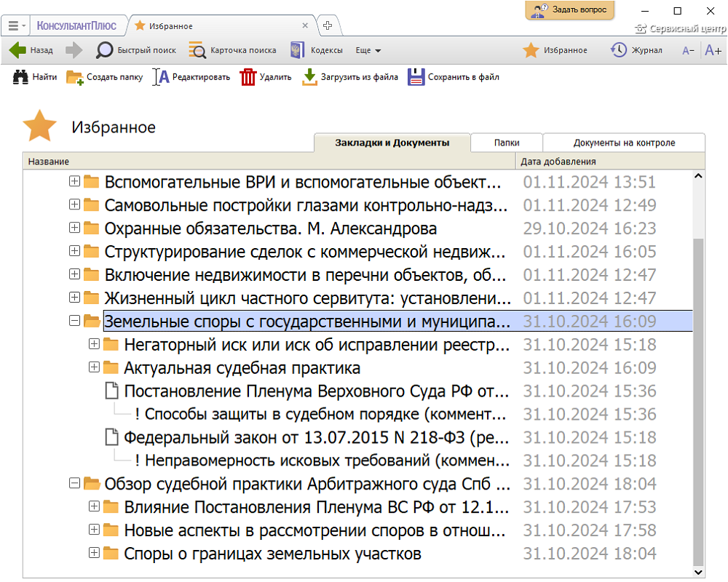The image size is (728, 582).
Task: Collapse the Земельные споры folder
Action: click(74, 321)
